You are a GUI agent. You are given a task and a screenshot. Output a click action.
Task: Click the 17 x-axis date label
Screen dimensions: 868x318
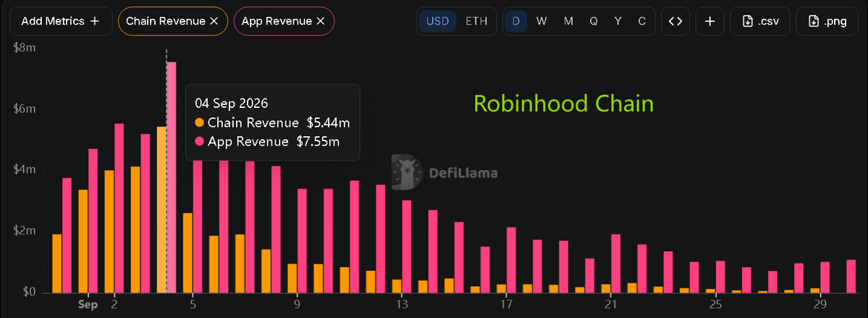point(506,305)
